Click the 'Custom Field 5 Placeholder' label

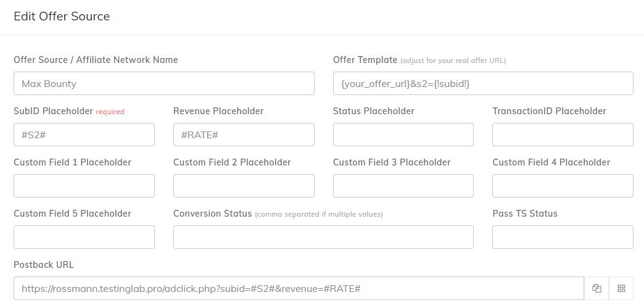(x=72, y=214)
